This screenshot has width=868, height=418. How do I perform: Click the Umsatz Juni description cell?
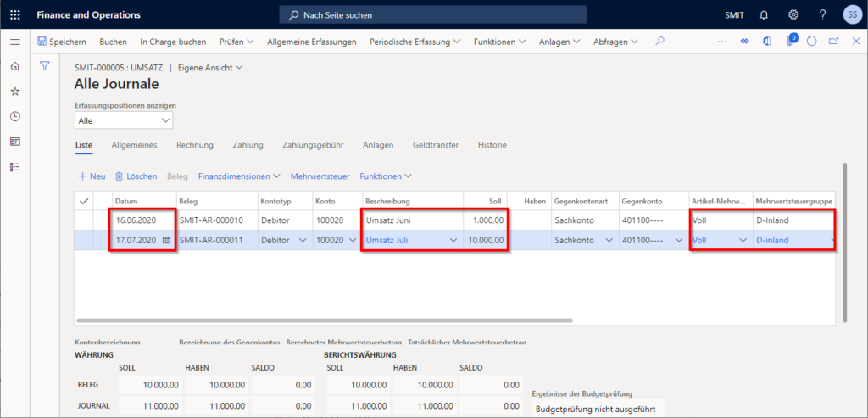click(x=413, y=220)
